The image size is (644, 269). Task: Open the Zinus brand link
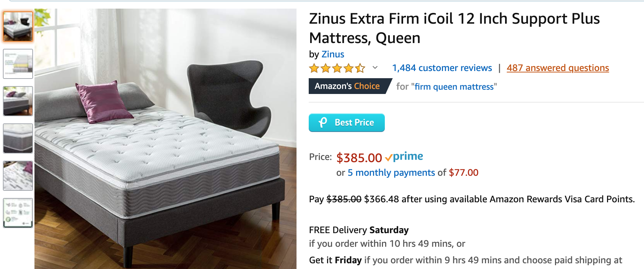[333, 55]
